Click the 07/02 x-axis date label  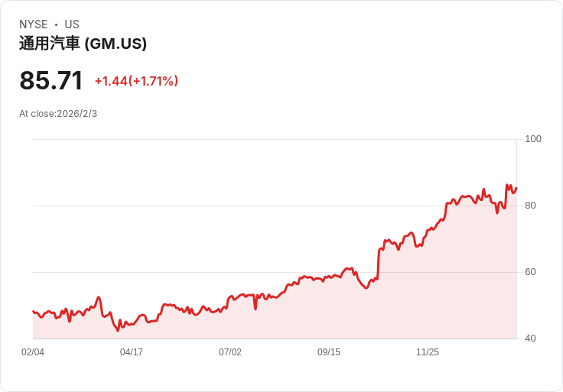coord(230,352)
